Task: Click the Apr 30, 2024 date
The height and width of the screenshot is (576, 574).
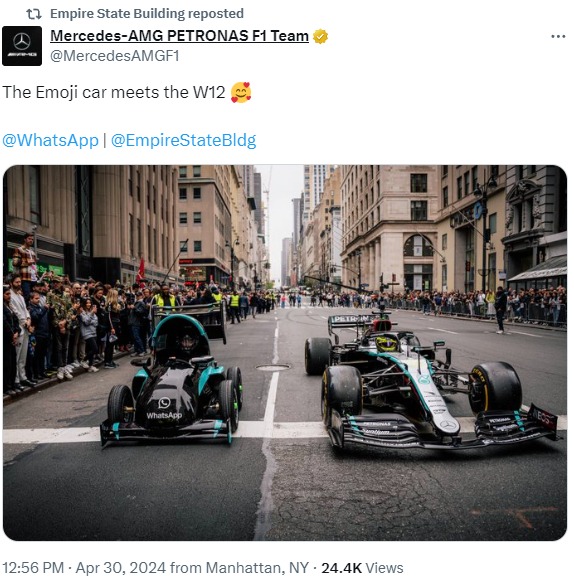Action: (121, 568)
